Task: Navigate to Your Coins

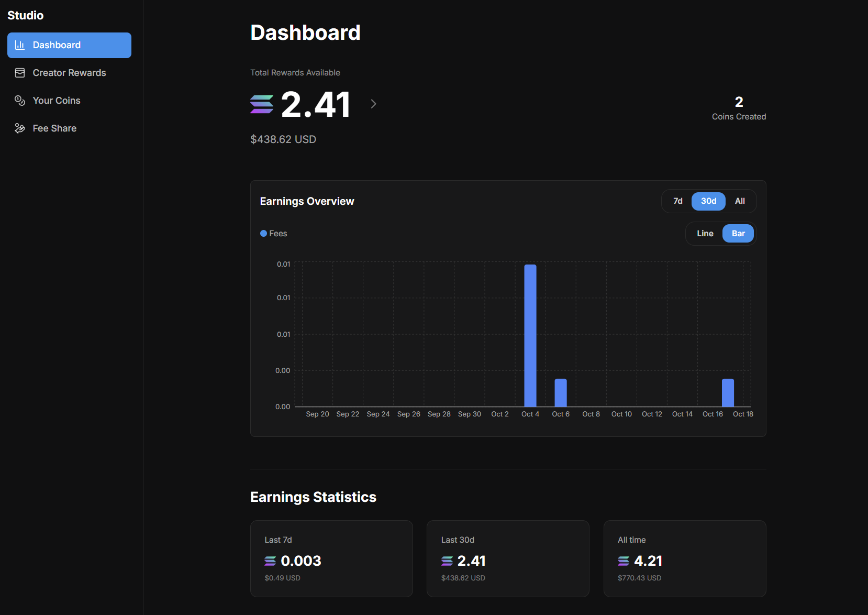Action: (x=56, y=101)
